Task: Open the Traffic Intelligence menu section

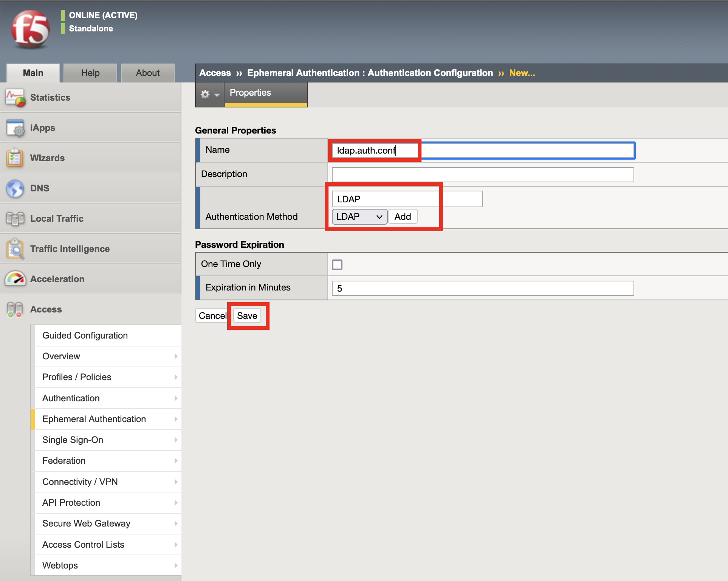Action: click(91, 249)
